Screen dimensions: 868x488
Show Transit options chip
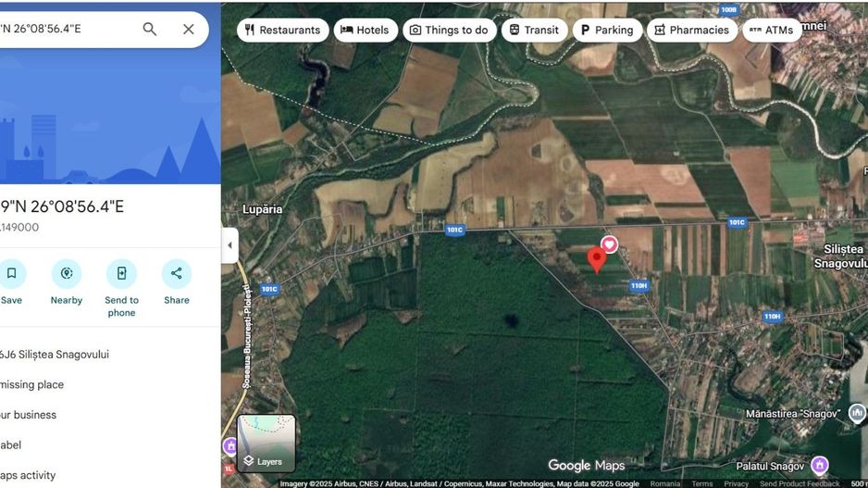(x=534, y=30)
